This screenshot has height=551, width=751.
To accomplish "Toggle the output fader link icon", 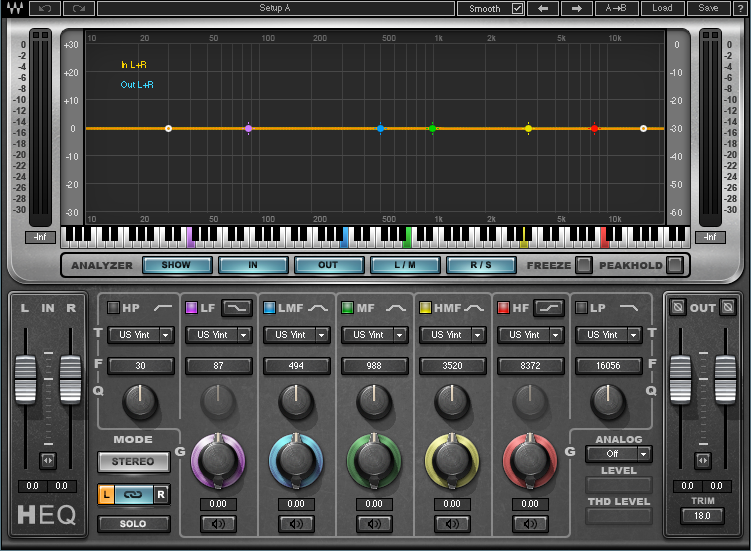I will (x=703, y=460).
